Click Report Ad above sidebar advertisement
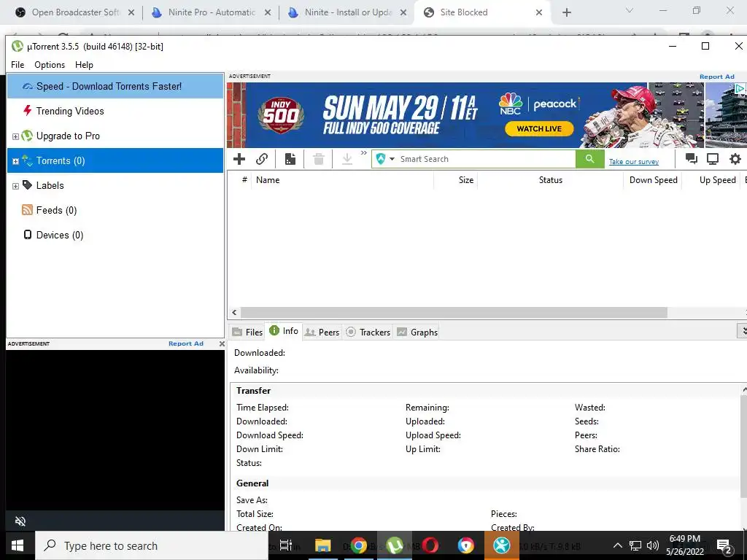This screenshot has height=560, width=747. pos(186,343)
